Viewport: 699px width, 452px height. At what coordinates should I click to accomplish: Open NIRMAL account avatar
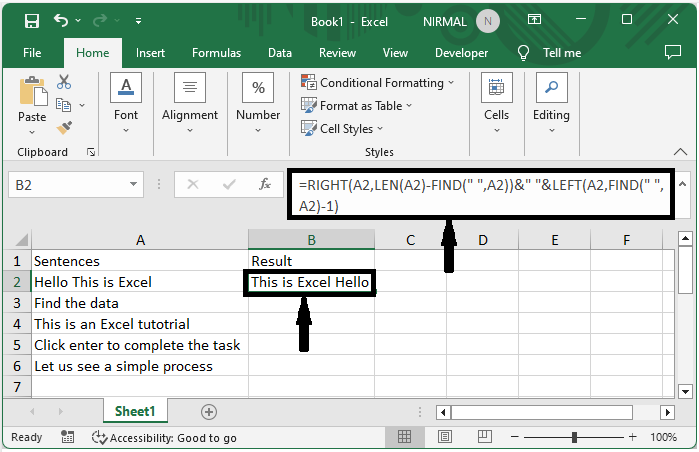(x=488, y=21)
